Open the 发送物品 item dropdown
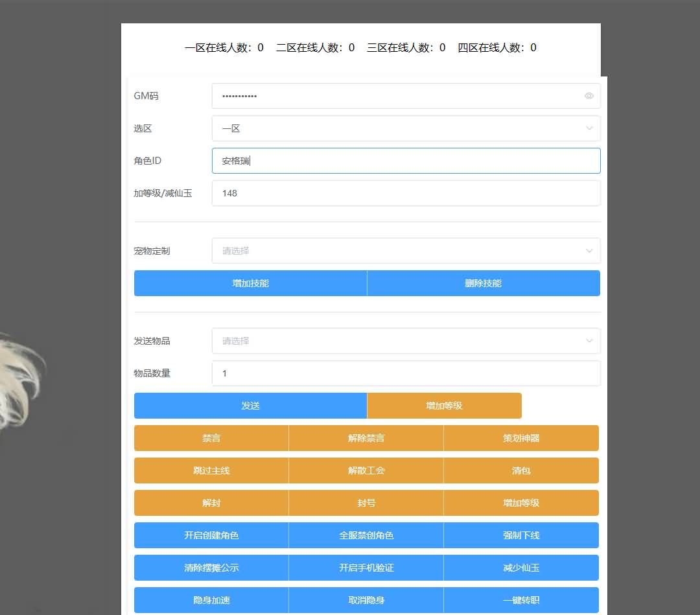This screenshot has height=615, width=700. coord(405,341)
